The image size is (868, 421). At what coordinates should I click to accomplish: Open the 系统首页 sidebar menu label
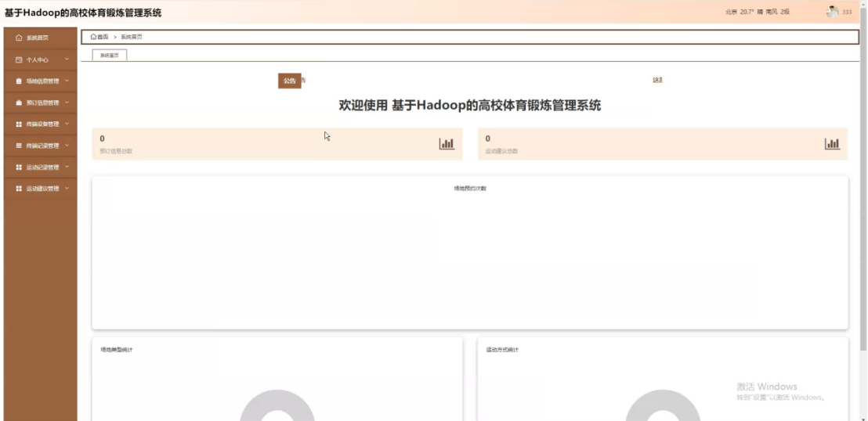click(37, 38)
